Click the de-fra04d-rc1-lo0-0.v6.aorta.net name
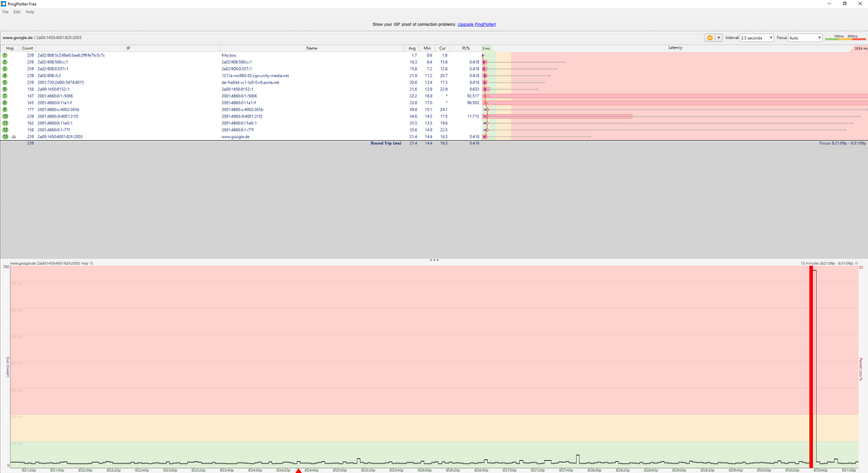 (x=250, y=83)
